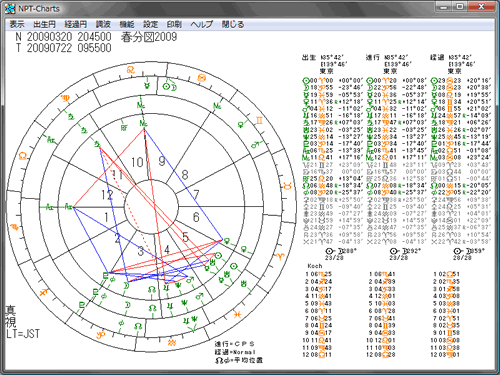Click the Cancer sign on the chart's outer ring
Image resolution: width=500 pixels, height=375 pixels.
coord(201,78)
